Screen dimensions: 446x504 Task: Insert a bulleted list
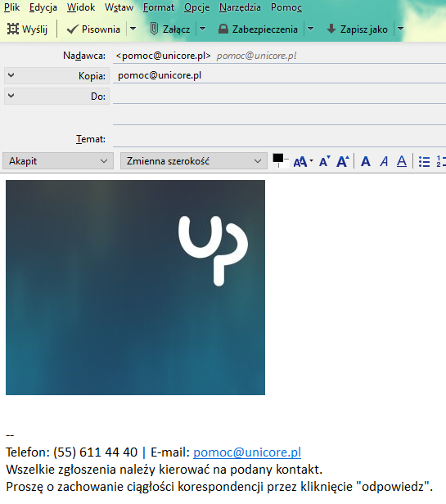tap(424, 161)
